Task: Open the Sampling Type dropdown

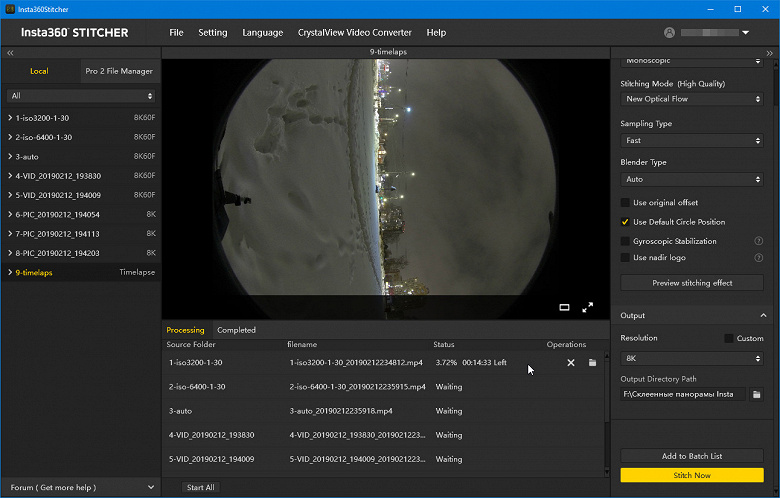Action: click(x=691, y=141)
